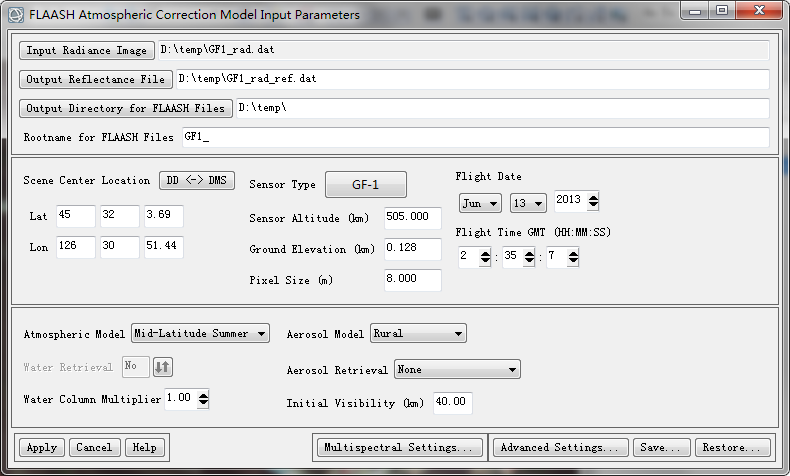Edit the Lat seconds field 3.69
Image resolution: width=790 pixels, height=476 pixels.
(163, 216)
